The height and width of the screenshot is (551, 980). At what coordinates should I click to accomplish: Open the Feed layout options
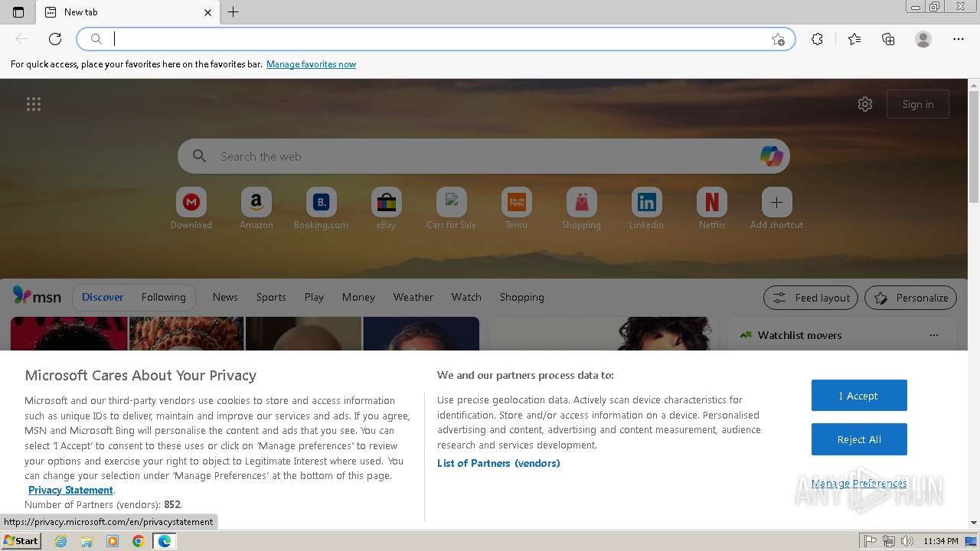(x=812, y=298)
